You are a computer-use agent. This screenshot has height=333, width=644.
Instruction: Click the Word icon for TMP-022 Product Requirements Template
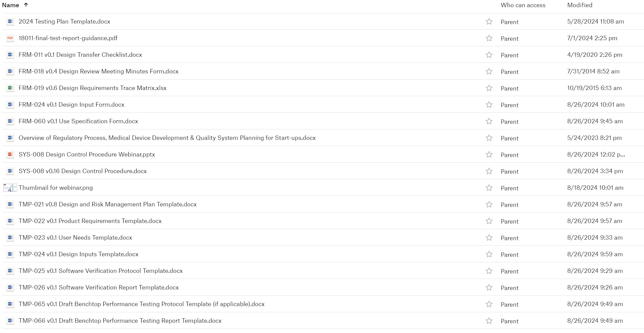10,221
